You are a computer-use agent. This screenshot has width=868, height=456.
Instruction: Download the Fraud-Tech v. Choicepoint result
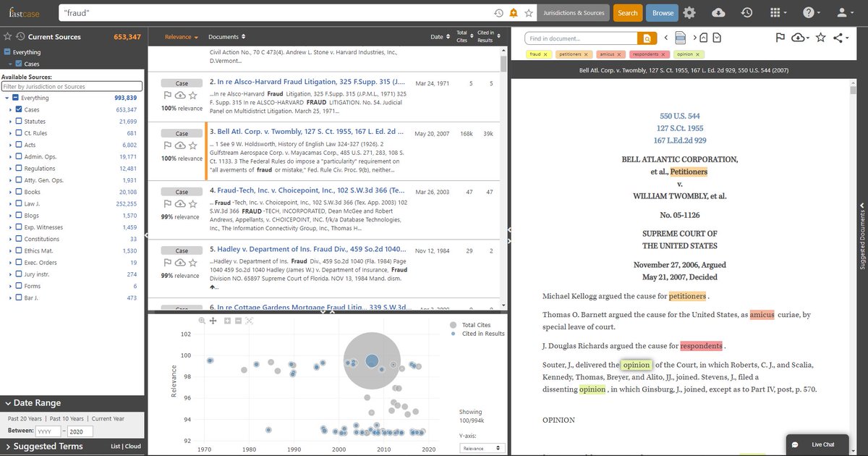tap(180, 205)
